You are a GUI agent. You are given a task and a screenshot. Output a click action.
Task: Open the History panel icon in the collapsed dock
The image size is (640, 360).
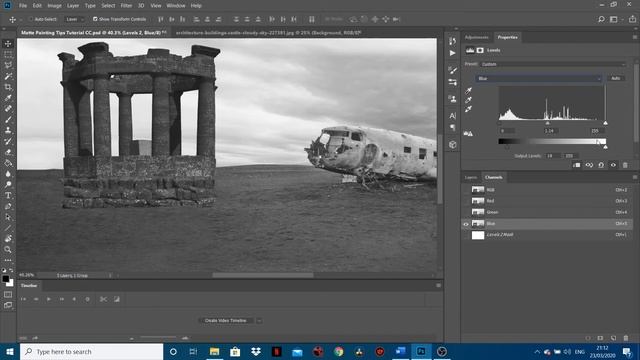click(x=452, y=41)
